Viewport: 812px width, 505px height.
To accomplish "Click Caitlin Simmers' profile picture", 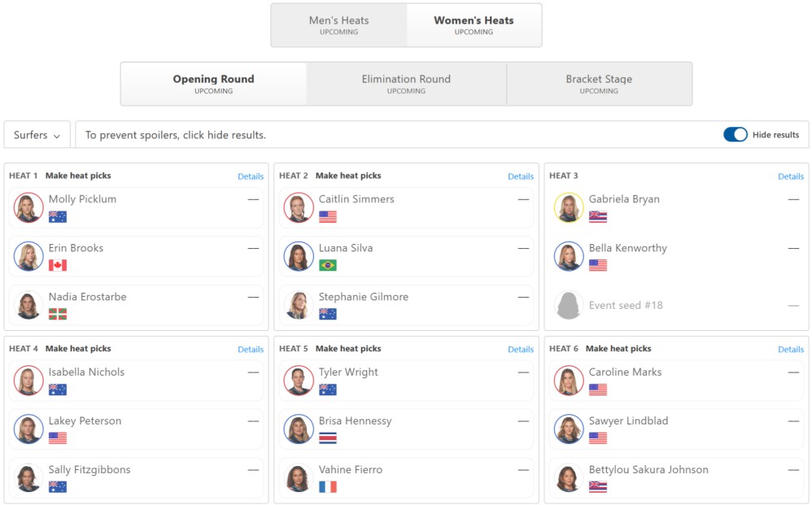I will (x=299, y=207).
